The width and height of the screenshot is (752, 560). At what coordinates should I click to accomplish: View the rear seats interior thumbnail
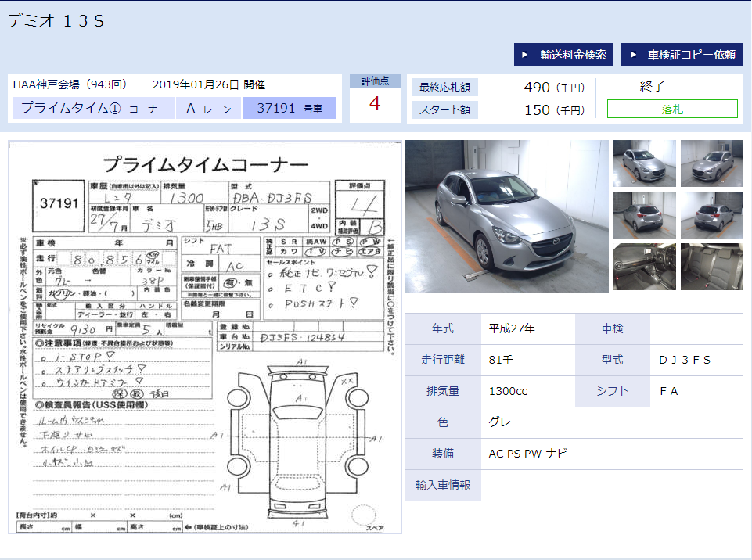point(711,267)
